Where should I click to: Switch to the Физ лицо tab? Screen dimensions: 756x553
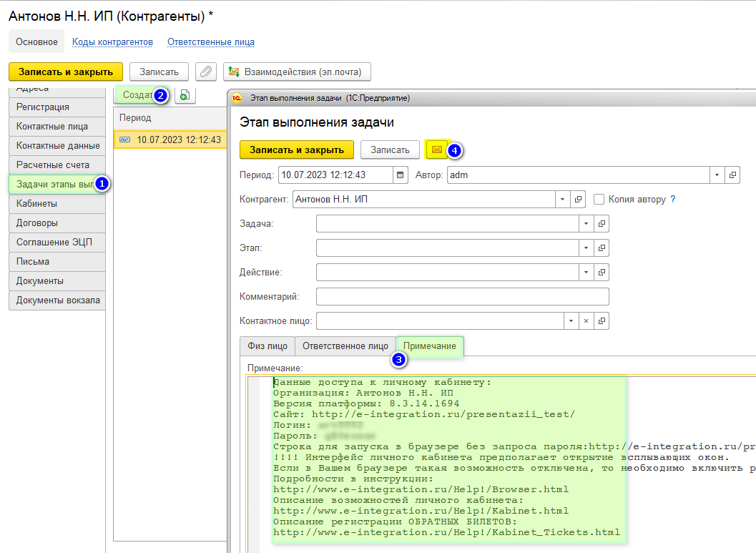point(267,346)
